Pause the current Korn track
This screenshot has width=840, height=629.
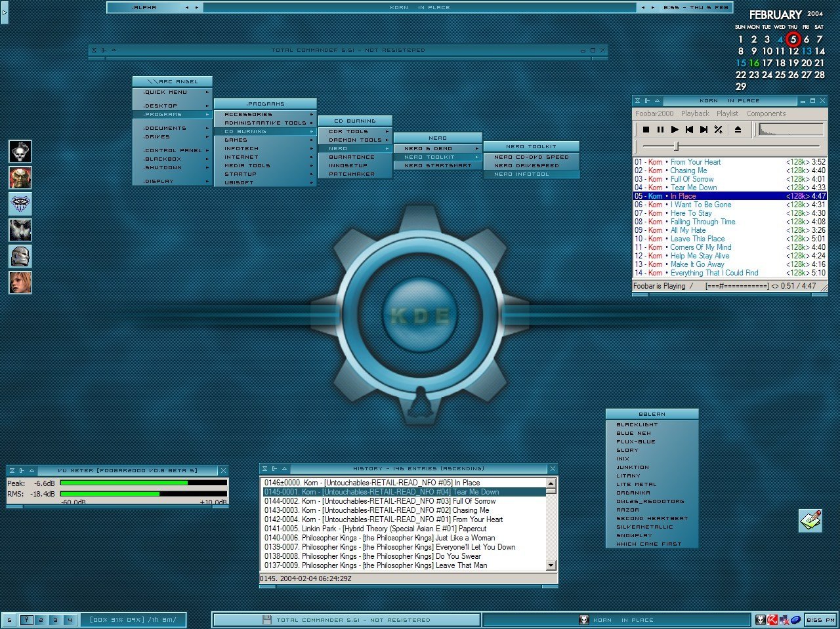(660, 130)
